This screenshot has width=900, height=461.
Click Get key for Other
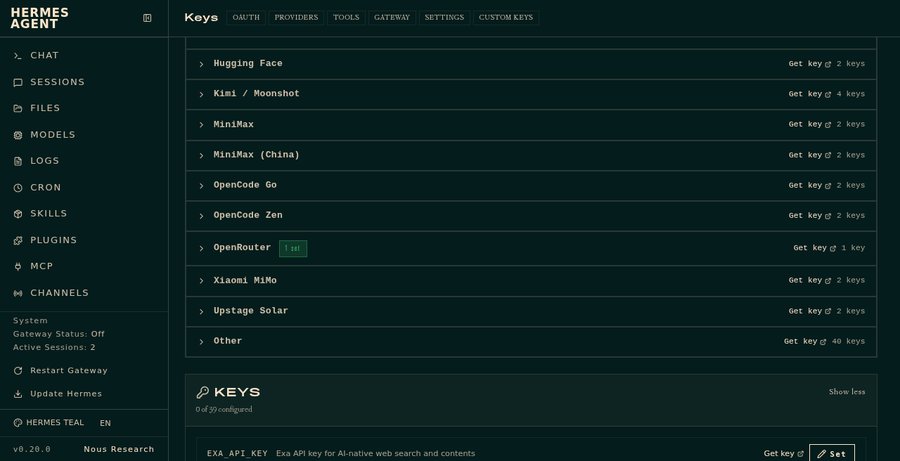click(805, 342)
